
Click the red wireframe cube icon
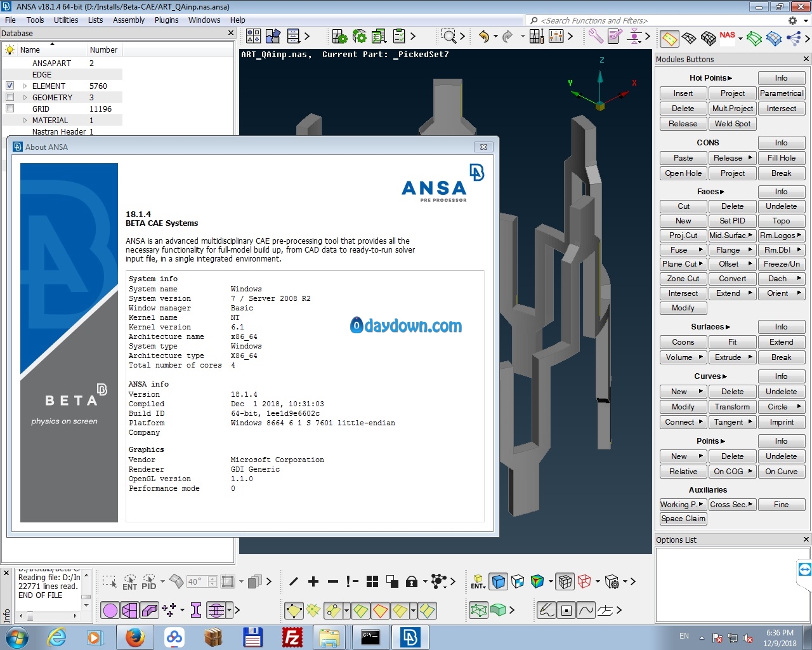(584, 581)
